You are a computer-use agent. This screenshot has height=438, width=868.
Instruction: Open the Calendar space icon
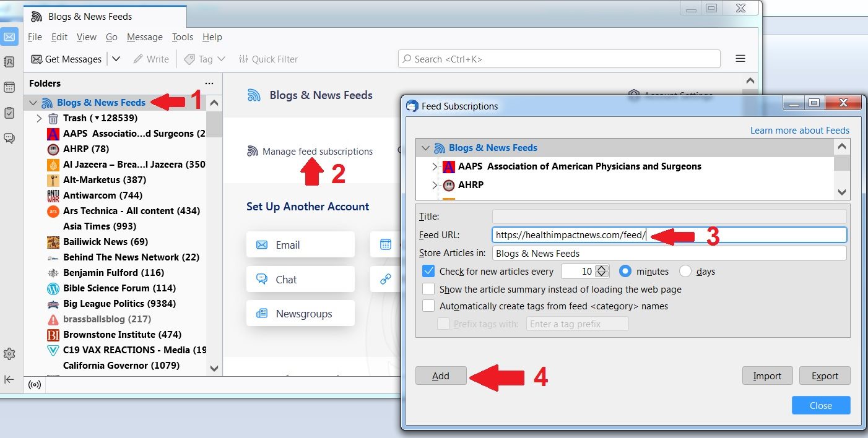9,87
